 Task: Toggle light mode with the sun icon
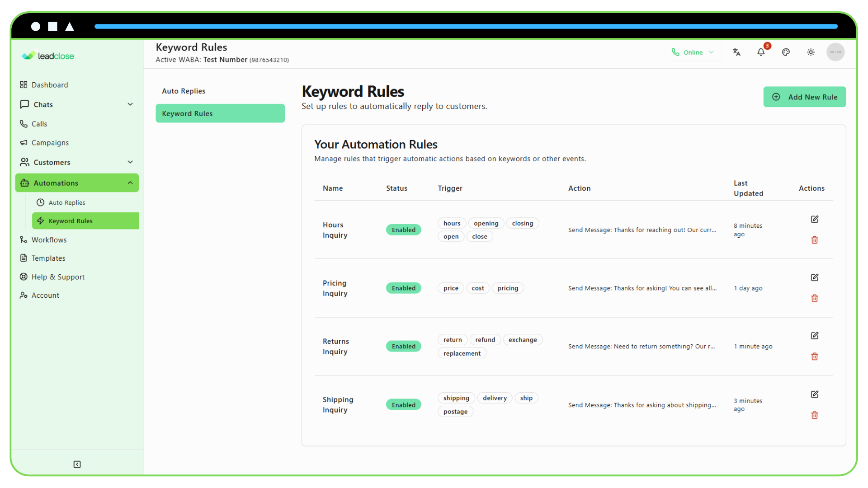click(811, 52)
